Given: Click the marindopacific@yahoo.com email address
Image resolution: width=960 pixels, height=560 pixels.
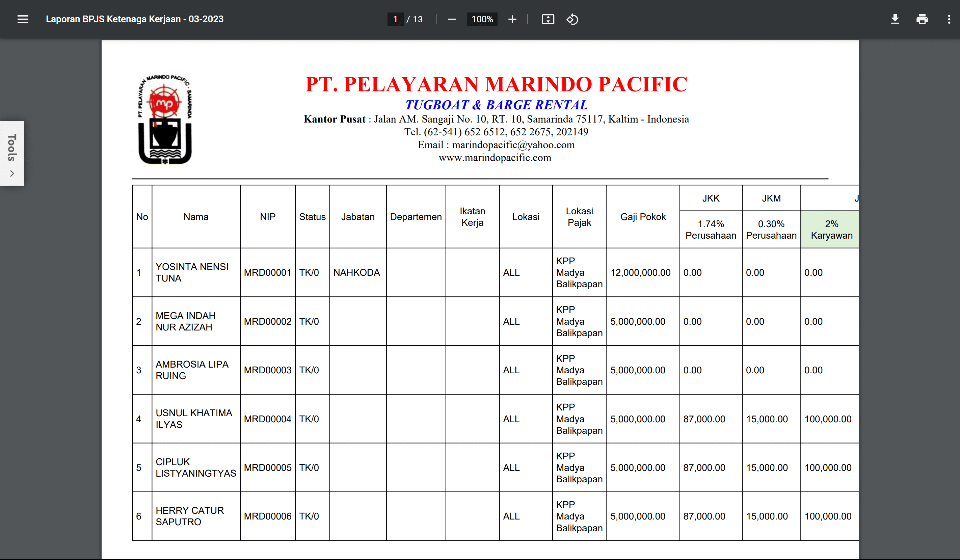Looking at the screenshot, I should click(513, 145).
